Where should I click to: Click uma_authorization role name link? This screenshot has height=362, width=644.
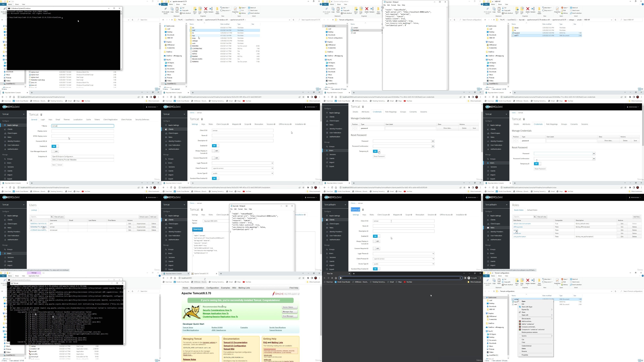click(519, 237)
